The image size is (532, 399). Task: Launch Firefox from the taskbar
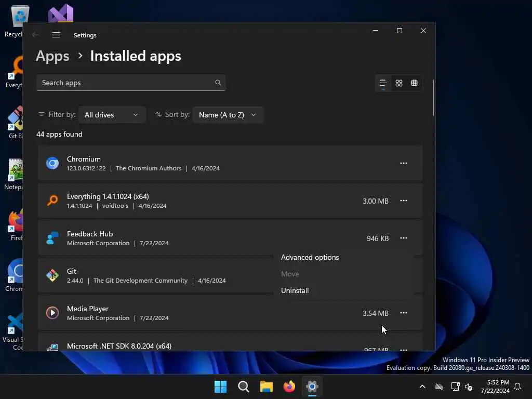(x=289, y=387)
